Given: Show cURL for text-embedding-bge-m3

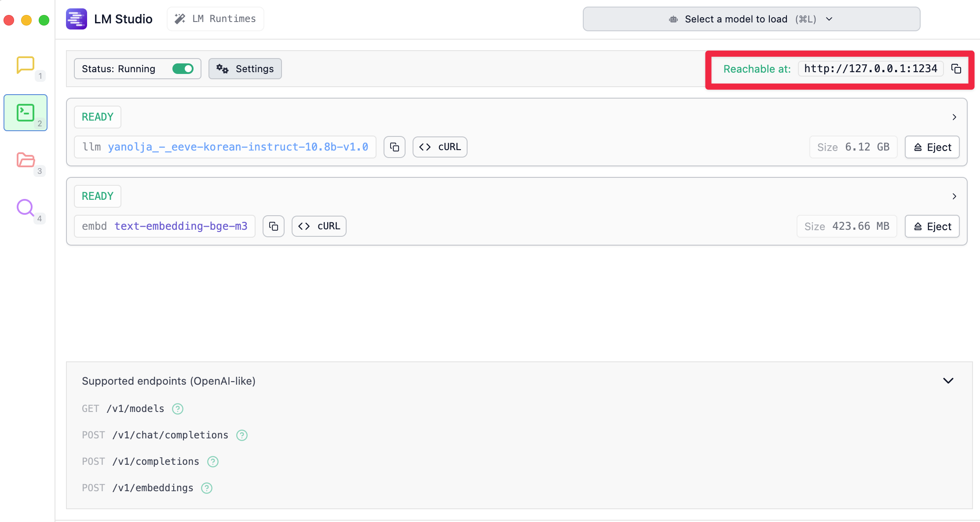Looking at the screenshot, I should click(319, 226).
